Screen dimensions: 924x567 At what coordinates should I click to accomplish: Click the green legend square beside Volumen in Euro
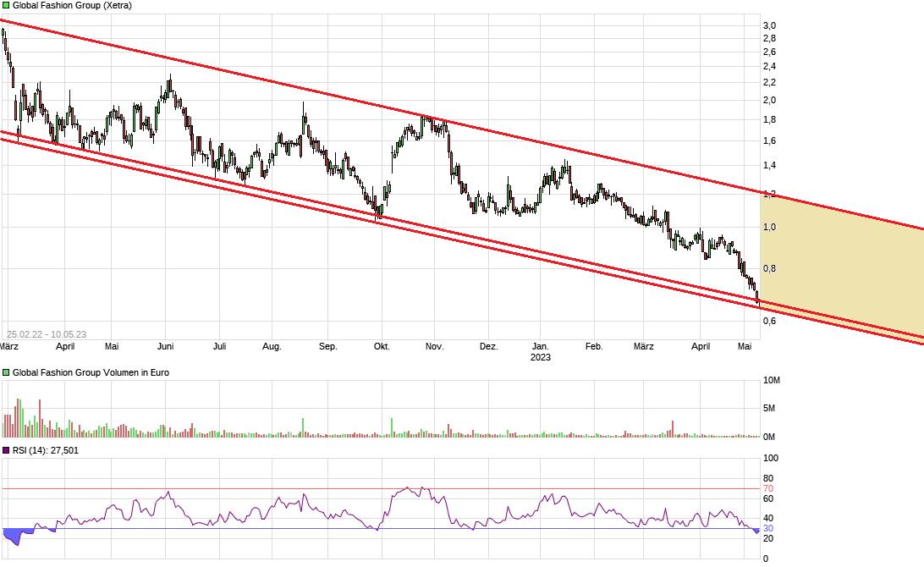[x=6, y=372]
